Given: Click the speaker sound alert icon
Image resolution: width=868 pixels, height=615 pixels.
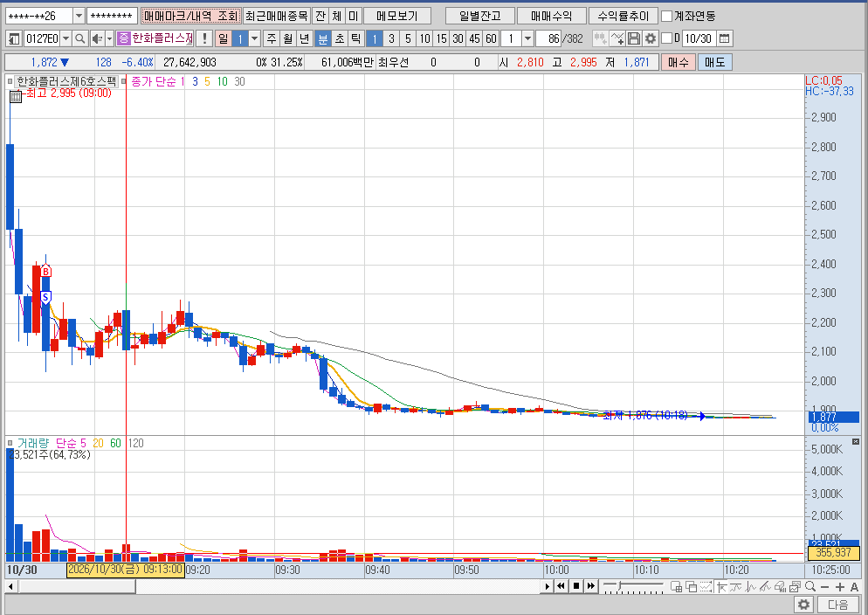Looking at the screenshot, I should point(97,38).
